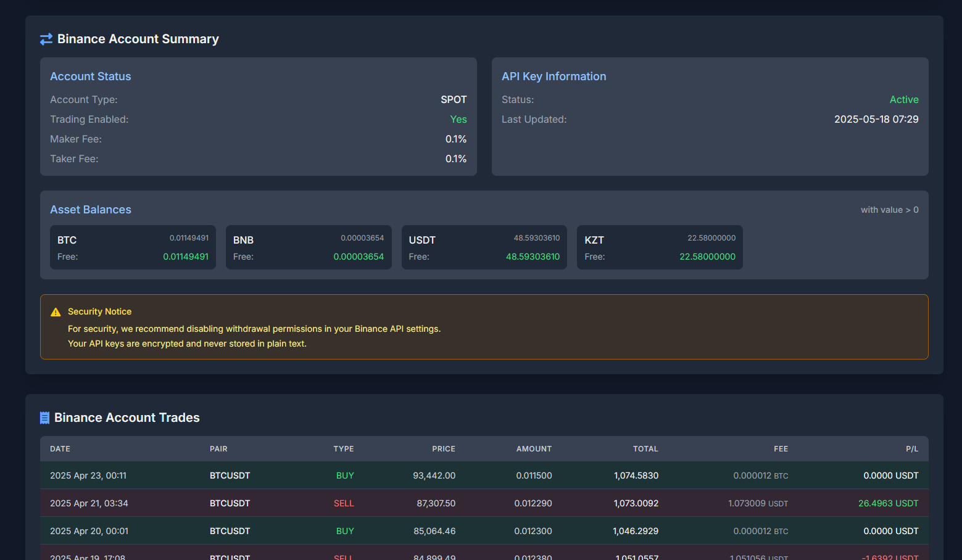Select the 2025 Apr 21, 03:34 trade date
Image resolution: width=962 pixels, height=560 pixels.
[x=89, y=503]
